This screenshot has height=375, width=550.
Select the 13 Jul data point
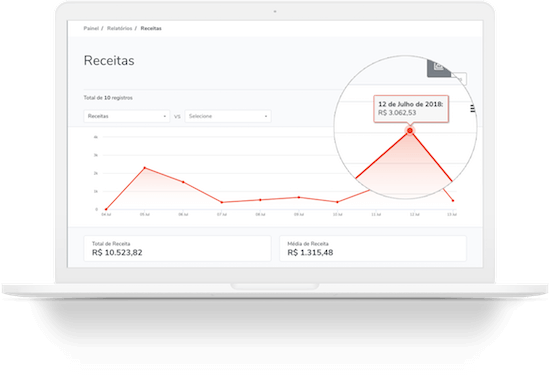(453, 201)
